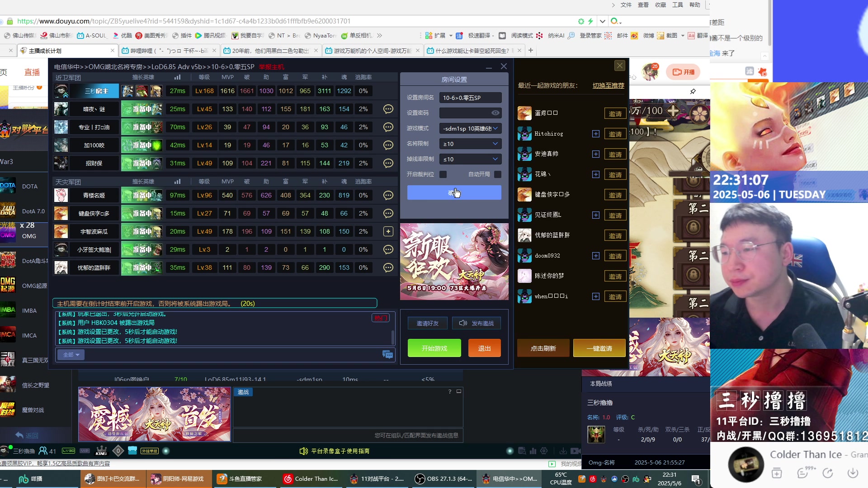Click statistics bar-chart icon in bottom bar

(533, 451)
